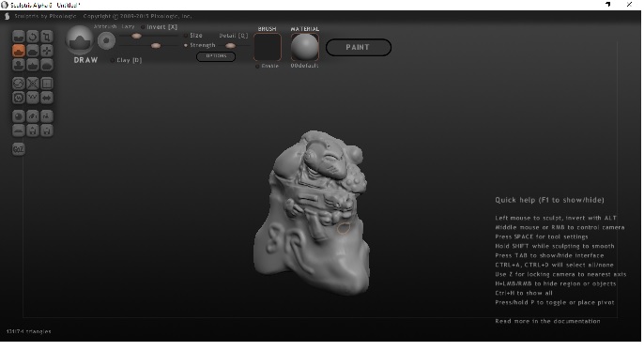
Task: Click the BRUSH heading label
Action: click(x=267, y=29)
